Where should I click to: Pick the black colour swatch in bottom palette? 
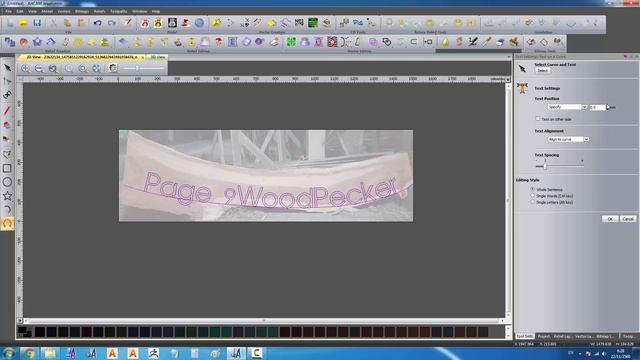[40, 331]
